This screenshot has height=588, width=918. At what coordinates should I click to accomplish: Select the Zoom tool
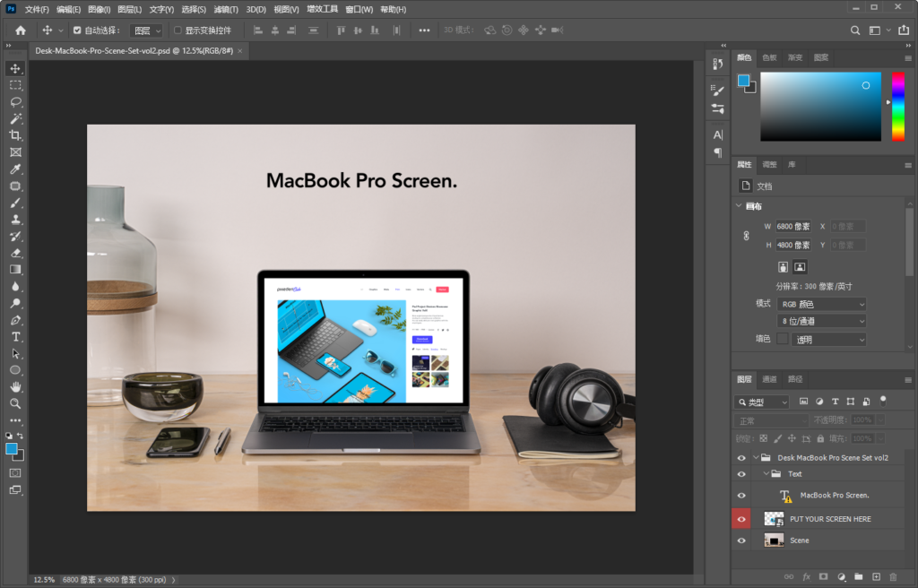tap(15, 403)
